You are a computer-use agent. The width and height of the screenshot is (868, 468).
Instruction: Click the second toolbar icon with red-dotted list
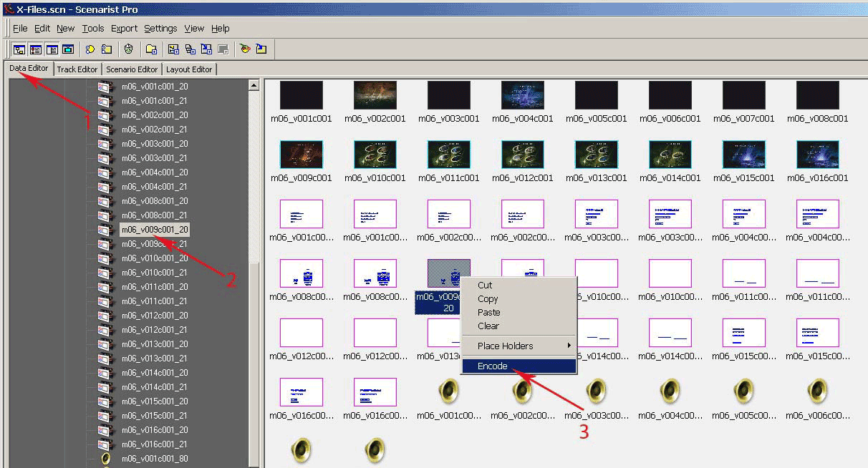35,49
